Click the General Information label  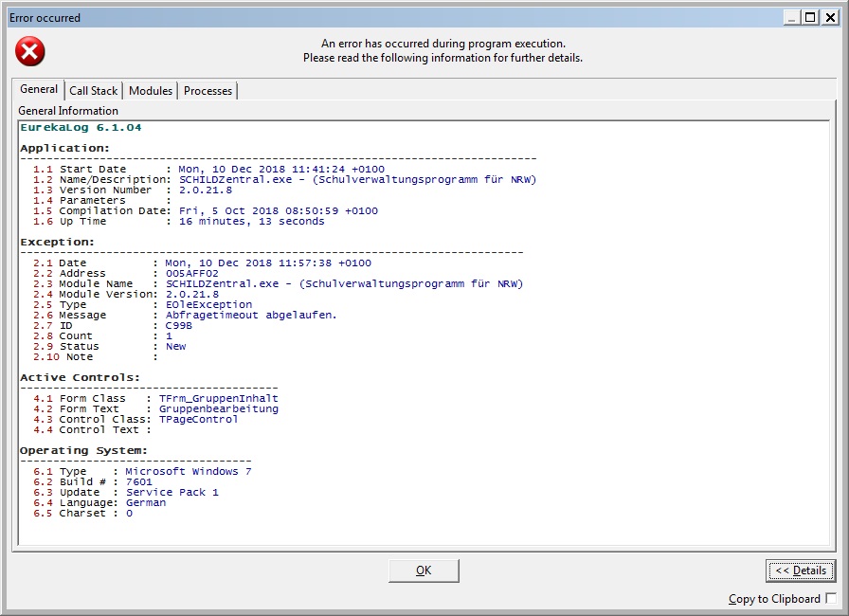(68, 111)
